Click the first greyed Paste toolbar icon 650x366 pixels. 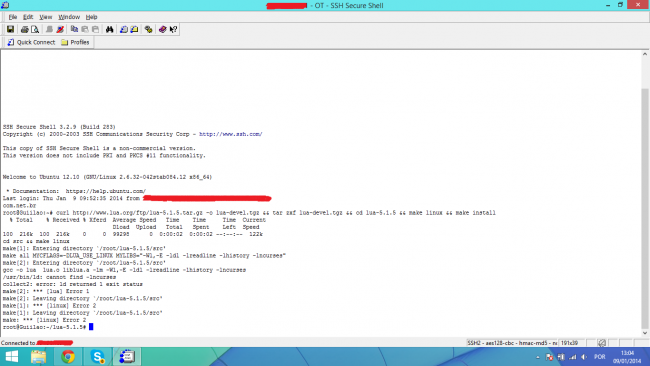85,29
